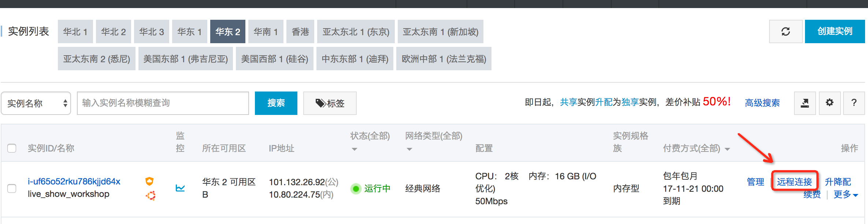Toggle the select-all checkbox in table header
Screen dimensions: 868x224
[x=12, y=148]
